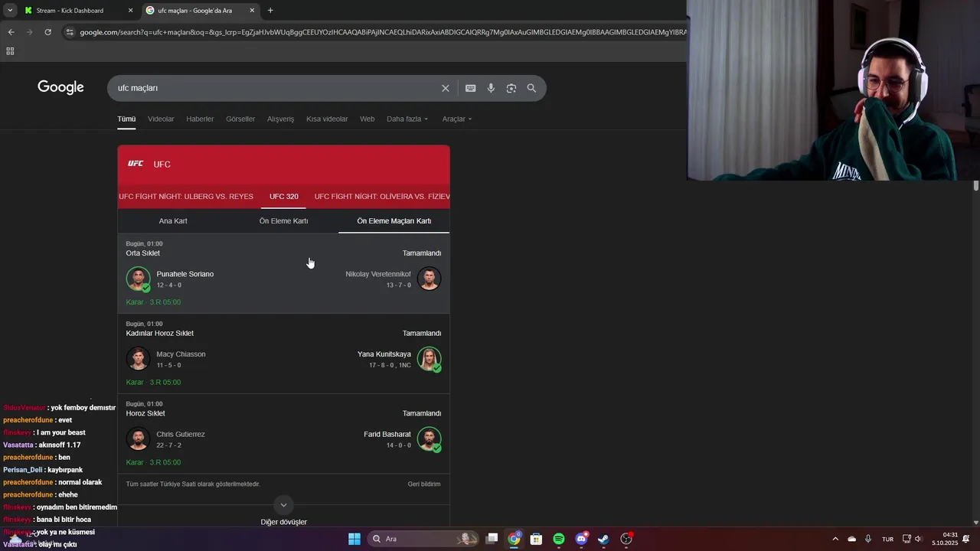Click the Chrome taskbar icon
The image size is (980, 551).
514,539
